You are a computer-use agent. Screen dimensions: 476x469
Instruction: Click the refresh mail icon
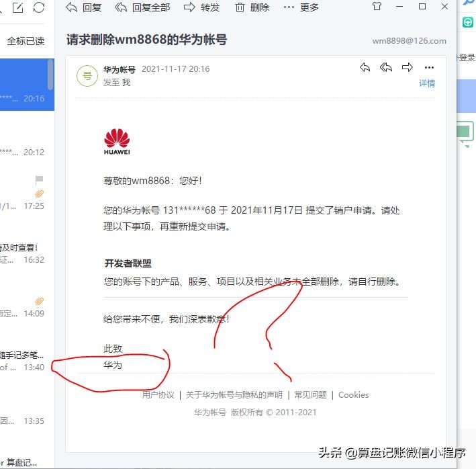[39, 7]
